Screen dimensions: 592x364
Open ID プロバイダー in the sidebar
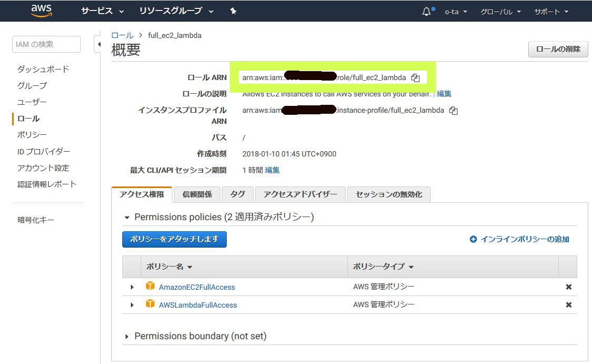44,151
